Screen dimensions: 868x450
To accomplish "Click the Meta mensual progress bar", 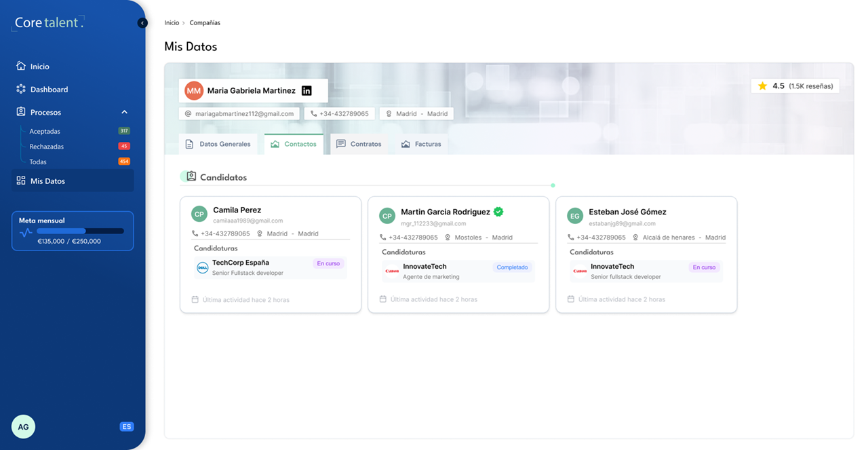I will [80, 231].
